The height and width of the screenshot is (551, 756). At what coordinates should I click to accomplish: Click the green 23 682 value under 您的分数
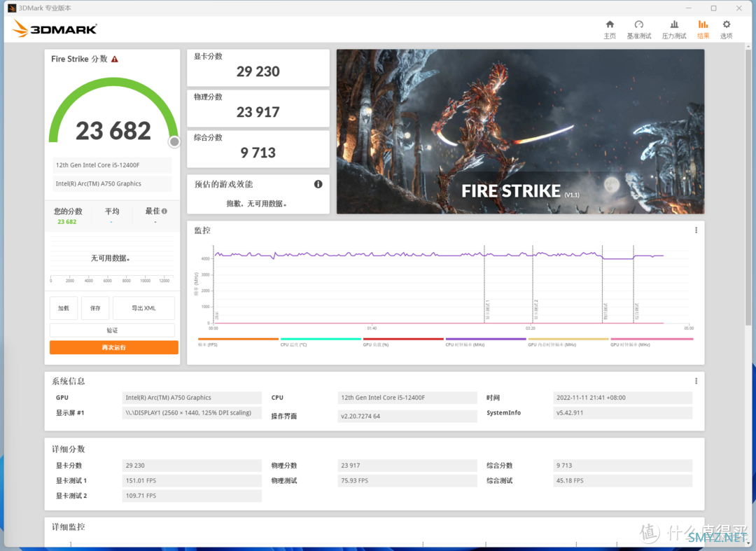tap(67, 222)
